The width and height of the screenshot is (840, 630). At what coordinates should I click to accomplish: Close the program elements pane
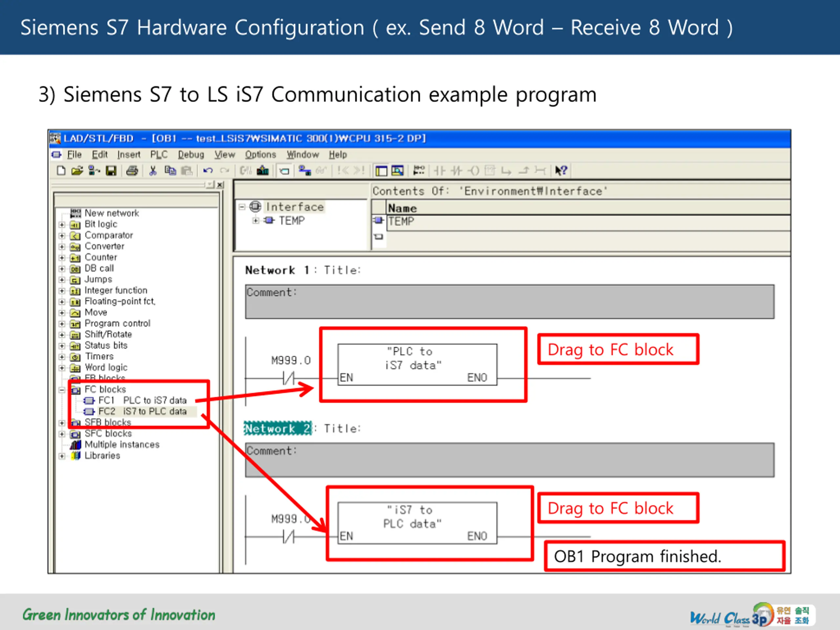point(220,184)
